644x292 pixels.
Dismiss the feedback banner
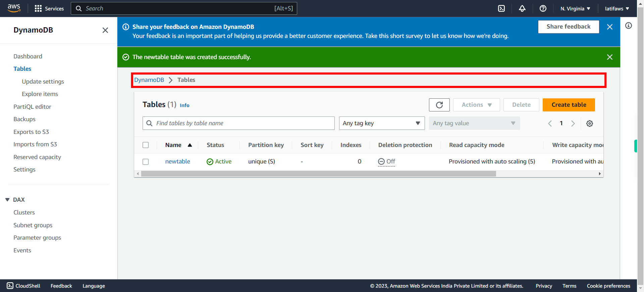(610, 27)
